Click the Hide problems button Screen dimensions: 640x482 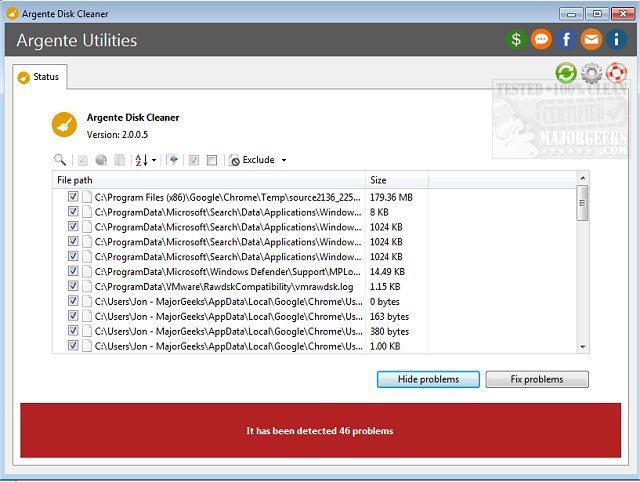click(x=428, y=379)
